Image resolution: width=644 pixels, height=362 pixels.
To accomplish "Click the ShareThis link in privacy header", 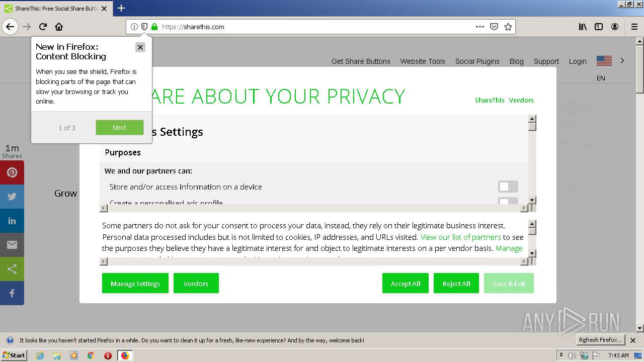I will pyautogui.click(x=490, y=100).
